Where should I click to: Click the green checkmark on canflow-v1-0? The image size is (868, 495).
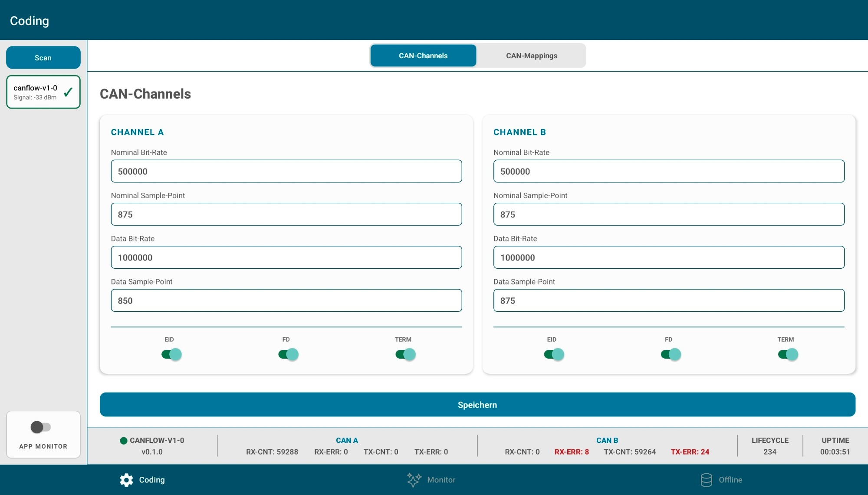click(68, 92)
